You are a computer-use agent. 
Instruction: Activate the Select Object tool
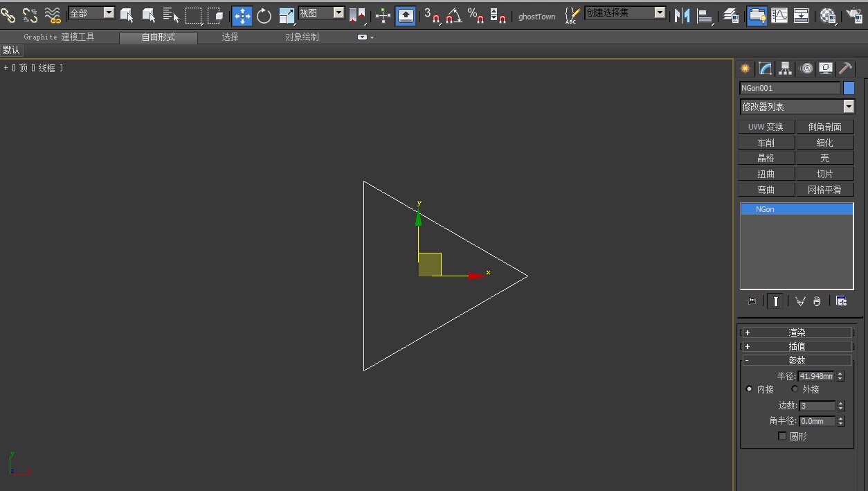[x=127, y=15]
